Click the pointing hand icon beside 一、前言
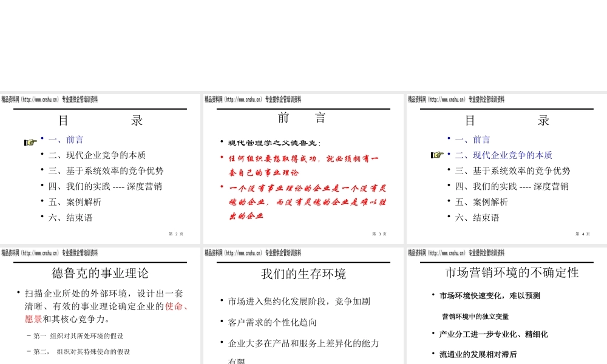The image size is (607, 364). point(30,143)
